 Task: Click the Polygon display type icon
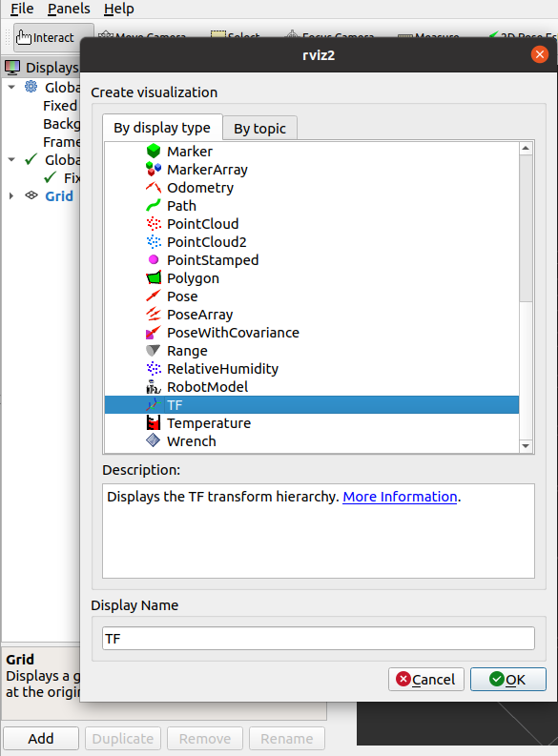[154, 277]
